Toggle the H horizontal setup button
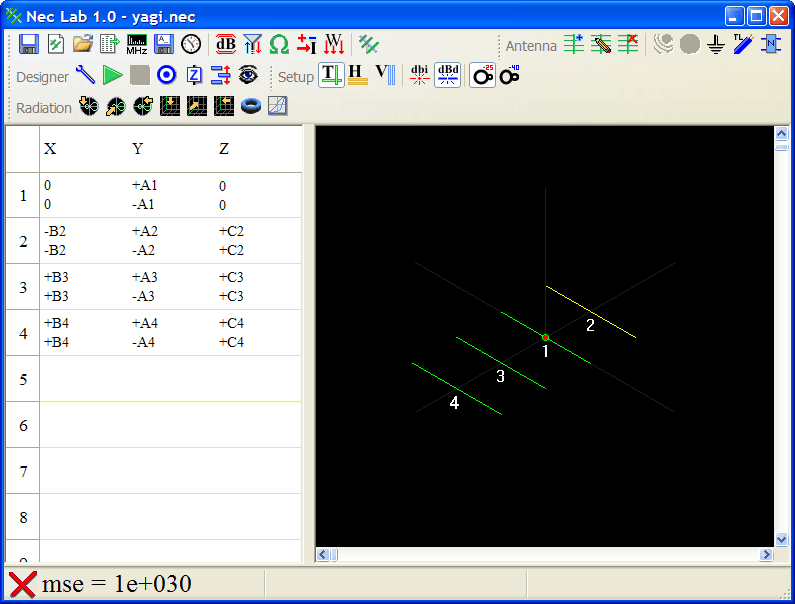 point(358,76)
